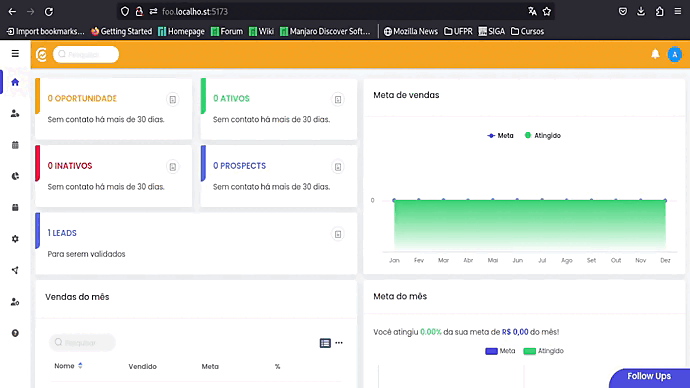This screenshot has width=690, height=388.
Task: Open the Follow Ups button
Action: coord(650,377)
